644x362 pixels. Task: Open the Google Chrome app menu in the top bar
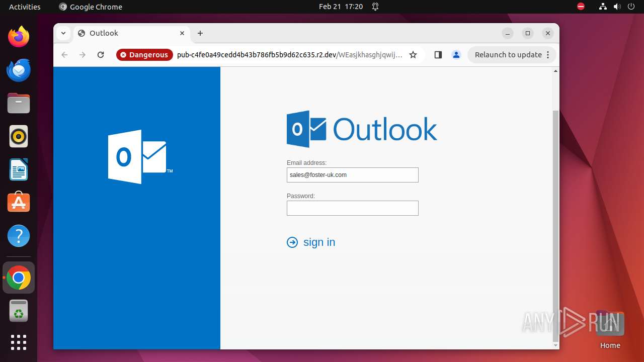tap(91, 7)
